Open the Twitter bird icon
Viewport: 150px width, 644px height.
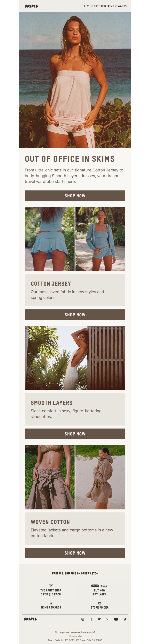[x=99, y=619]
